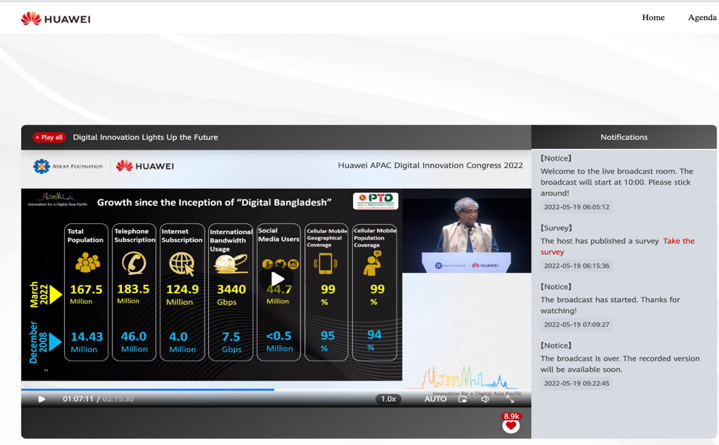Click the Huawei logo in the video banner
Viewport: 719px width, 445px height.
145,166
